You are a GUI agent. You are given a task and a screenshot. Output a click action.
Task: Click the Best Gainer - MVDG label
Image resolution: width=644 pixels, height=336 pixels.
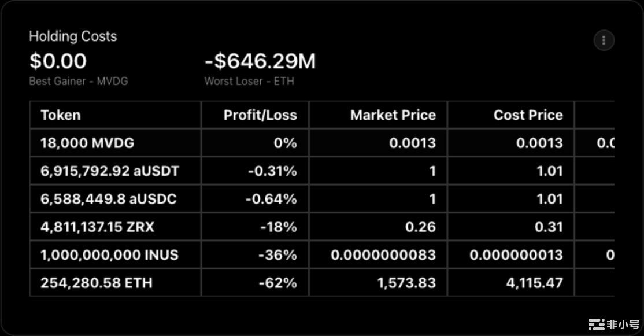pos(79,82)
